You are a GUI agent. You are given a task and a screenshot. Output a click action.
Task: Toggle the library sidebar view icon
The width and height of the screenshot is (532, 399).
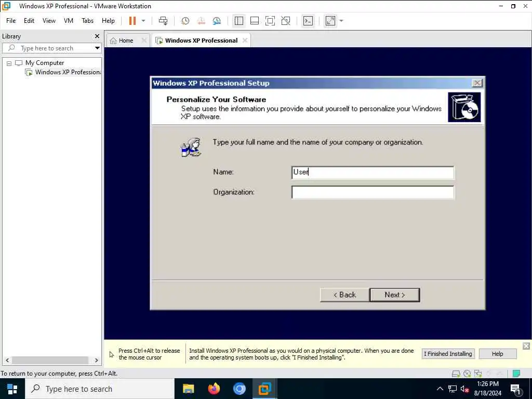pyautogui.click(x=239, y=21)
